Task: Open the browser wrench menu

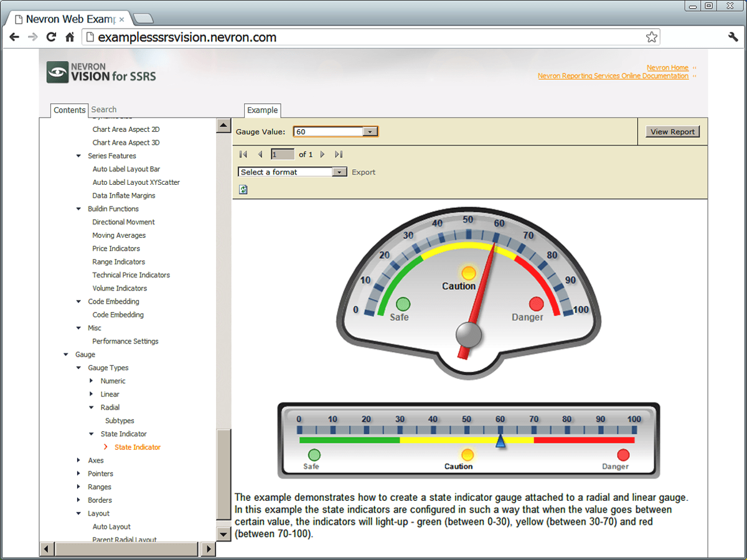Action: [x=733, y=37]
